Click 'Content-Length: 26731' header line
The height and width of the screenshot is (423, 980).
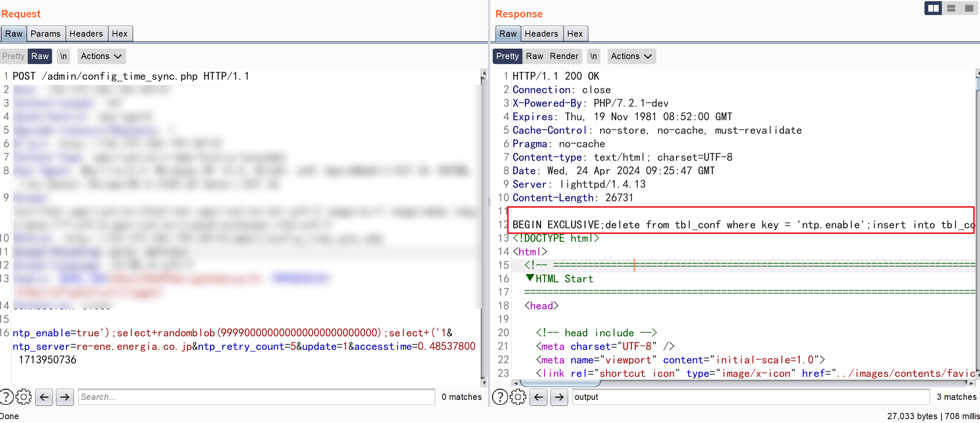573,198
